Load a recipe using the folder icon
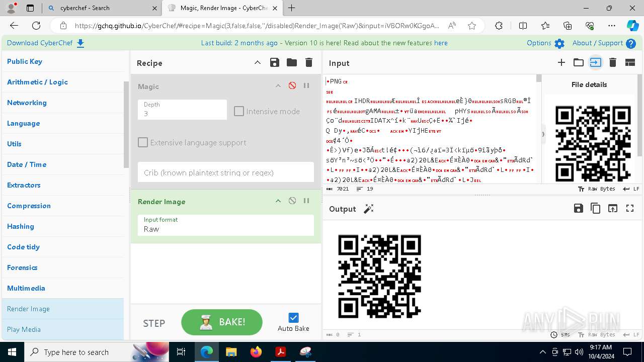The image size is (644, 362). (x=292, y=63)
